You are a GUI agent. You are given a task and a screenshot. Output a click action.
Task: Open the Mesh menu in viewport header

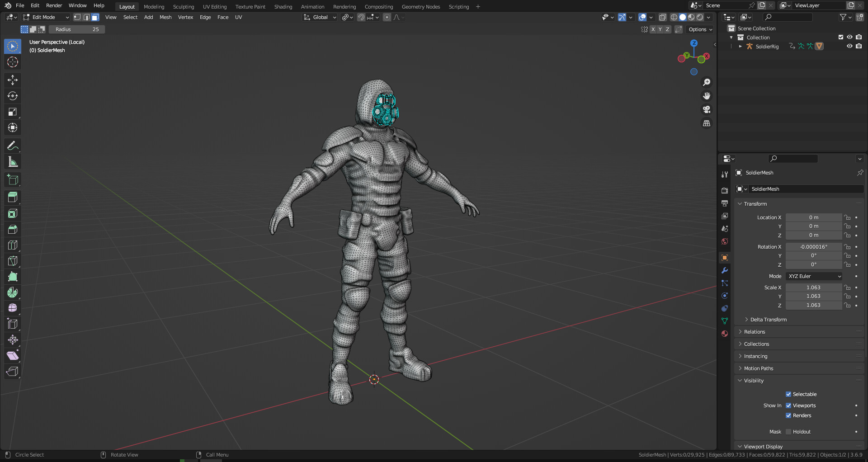165,17
